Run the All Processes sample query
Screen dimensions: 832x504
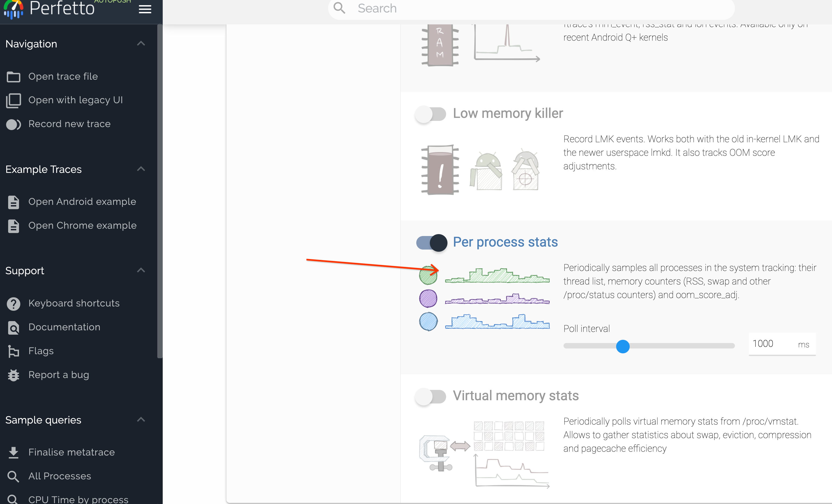click(x=59, y=476)
